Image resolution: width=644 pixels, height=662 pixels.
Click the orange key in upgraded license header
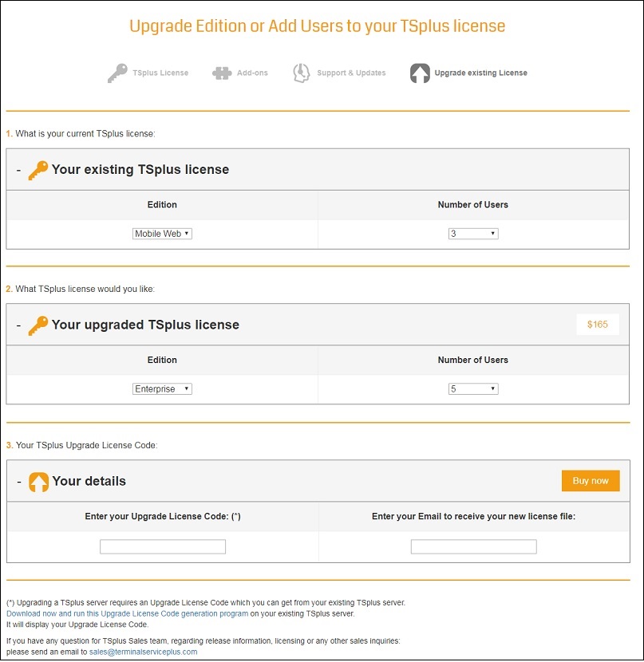click(38, 325)
